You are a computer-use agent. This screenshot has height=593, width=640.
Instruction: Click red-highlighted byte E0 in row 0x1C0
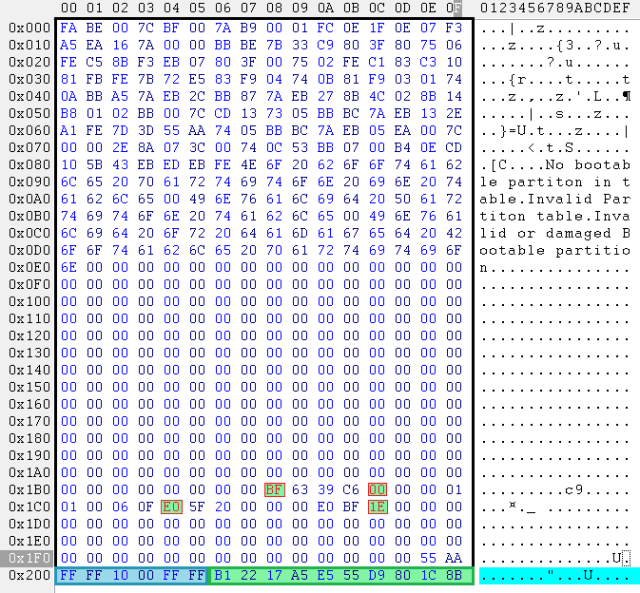click(171, 506)
